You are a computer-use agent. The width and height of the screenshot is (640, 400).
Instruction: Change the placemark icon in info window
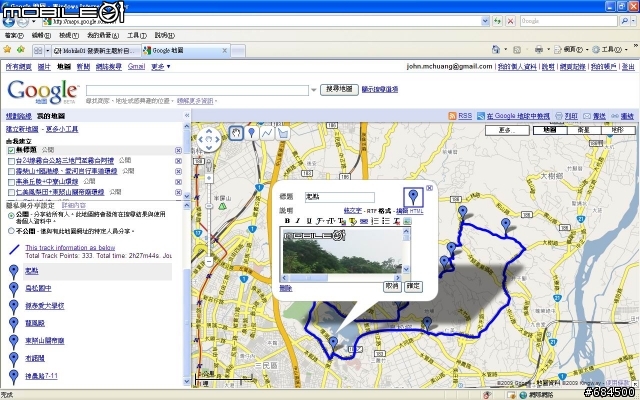click(x=413, y=197)
